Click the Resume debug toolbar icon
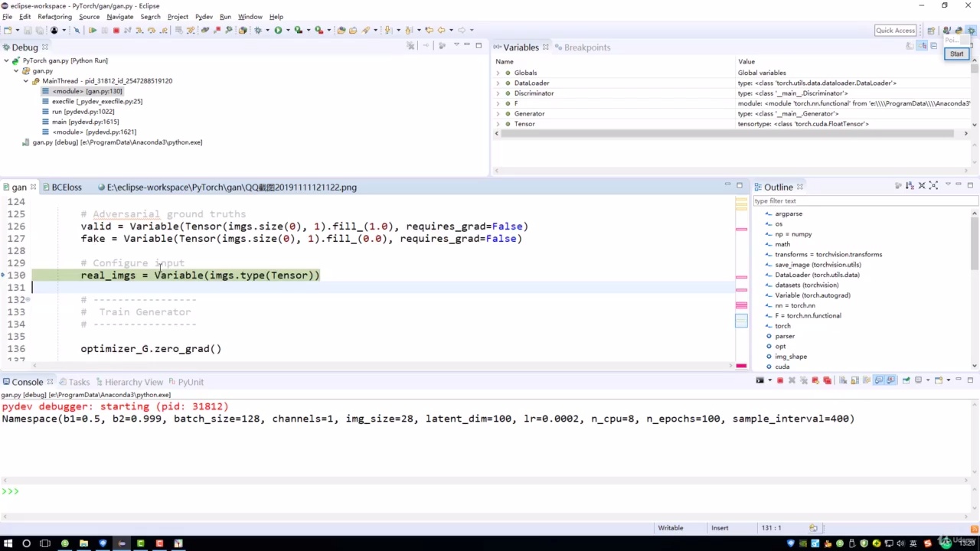 pyautogui.click(x=93, y=31)
